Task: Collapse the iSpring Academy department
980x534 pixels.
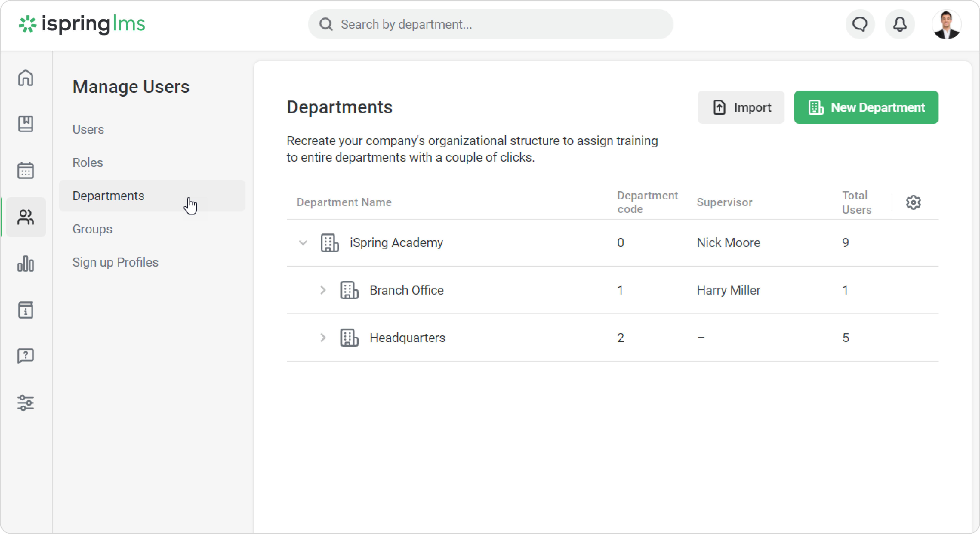Action: point(303,243)
